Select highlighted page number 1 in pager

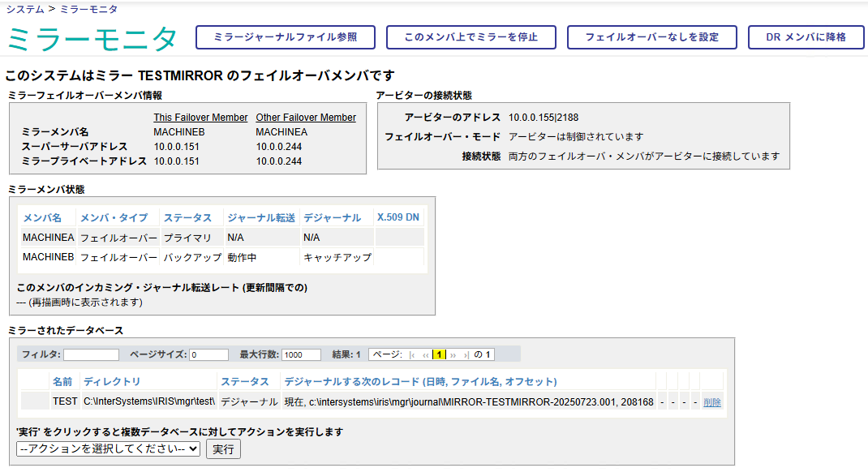(439, 354)
